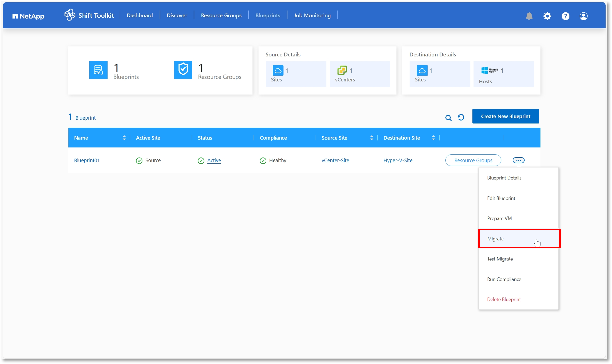Select the Blueprints navigation tab

(x=268, y=15)
